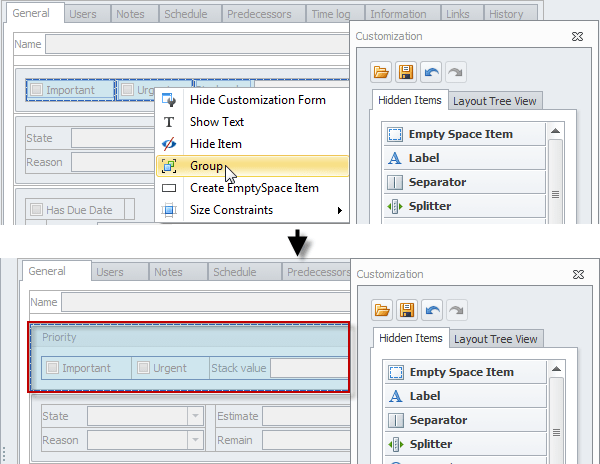Image resolution: width=600 pixels, height=464 pixels.
Task: Select Splitter item in upper Hidden Items list
Action: pyautogui.click(x=463, y=206)
